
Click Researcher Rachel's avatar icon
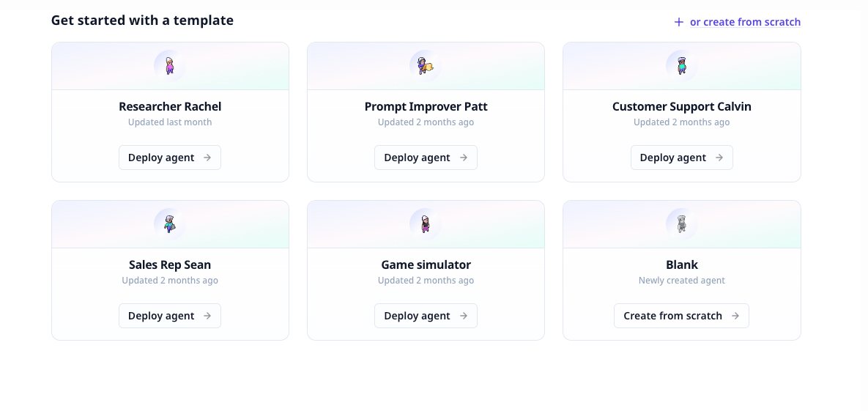[x=170, y=66]
